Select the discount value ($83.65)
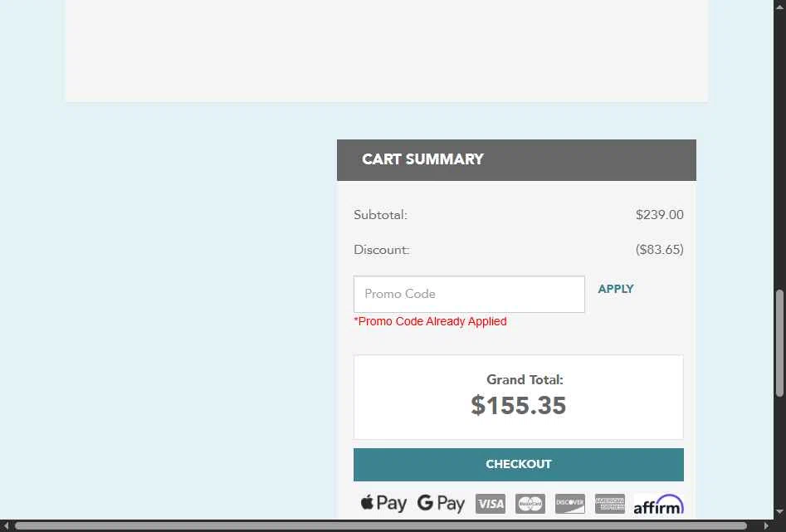This screenshot has width=786, height=532. pyautogui.click(x=659, y=250)
